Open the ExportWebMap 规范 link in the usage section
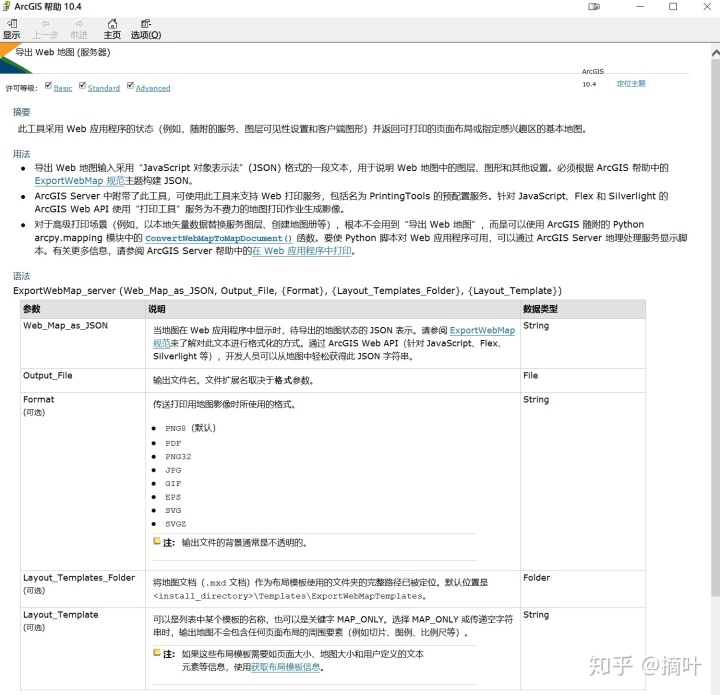The width and height of the screenshot is (720, 695). (x=79, y=181)
